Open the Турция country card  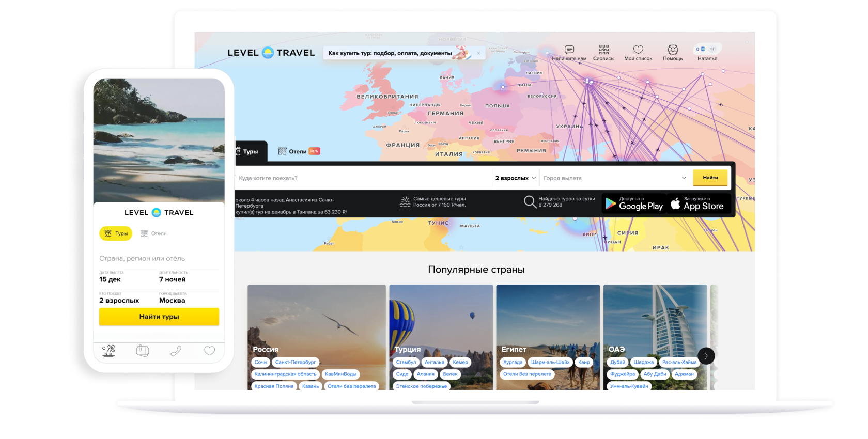(x=441, y=337)
